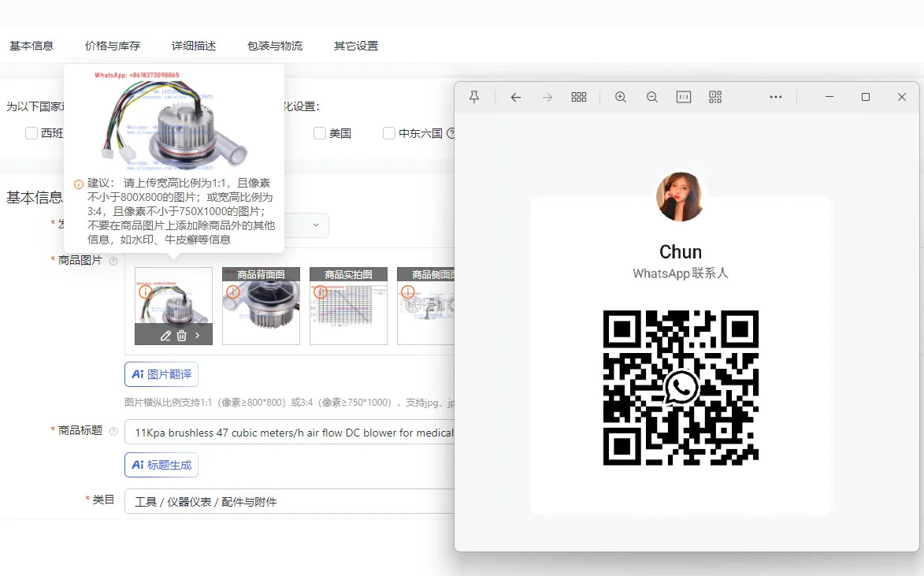Edit the first product image pencil icon
This screenshot has width=924, height=576.
point(165,336)
